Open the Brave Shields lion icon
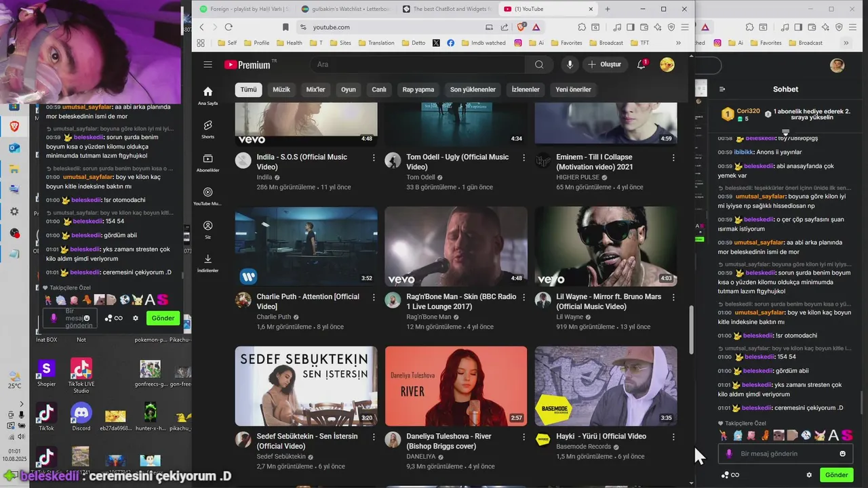The image size is (868, 488). pos(521,27)
